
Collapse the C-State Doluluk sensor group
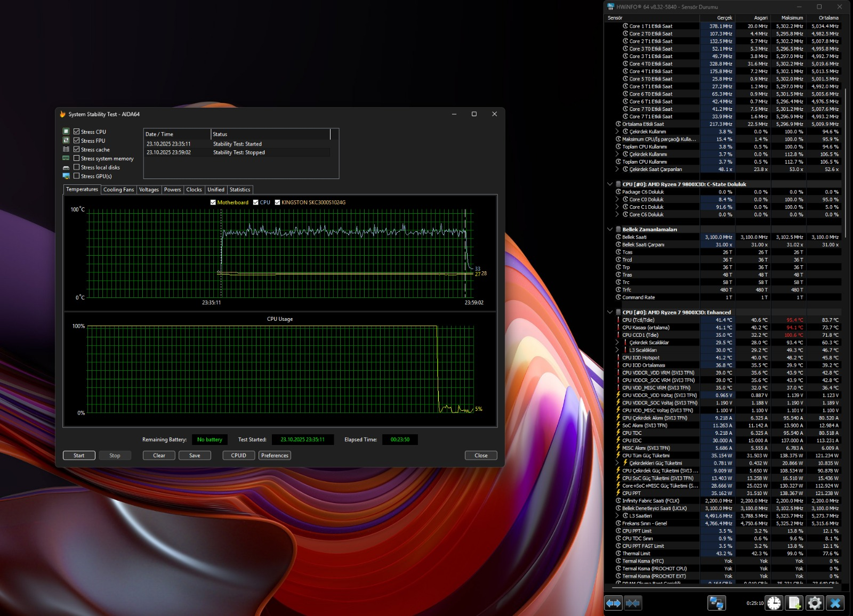click(x=610, y=184)
